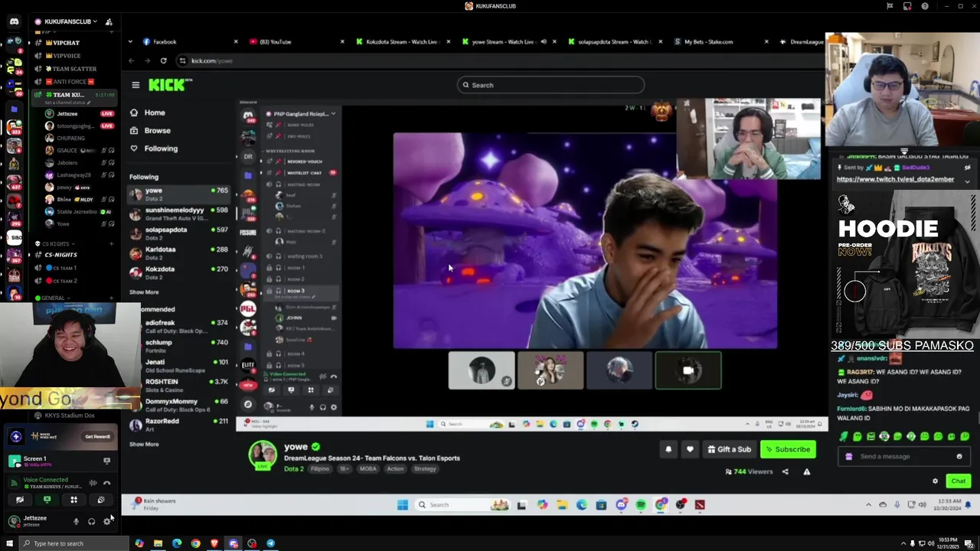980x551 pixels.
Task: Toggle Kick sidebar hamburger menu
Action: (x=136, y=85)
